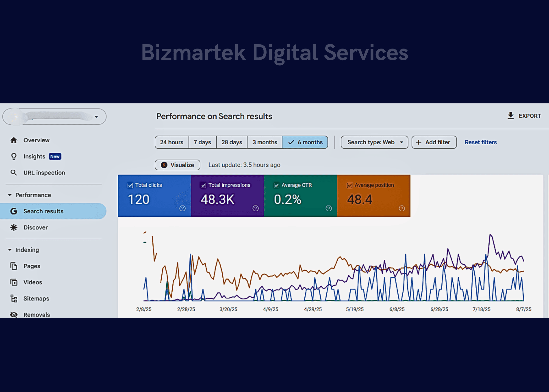Viewport: 549px width, 392px height.
Task: Click the Removals crossed-eye icon
Action: [14, 315]
